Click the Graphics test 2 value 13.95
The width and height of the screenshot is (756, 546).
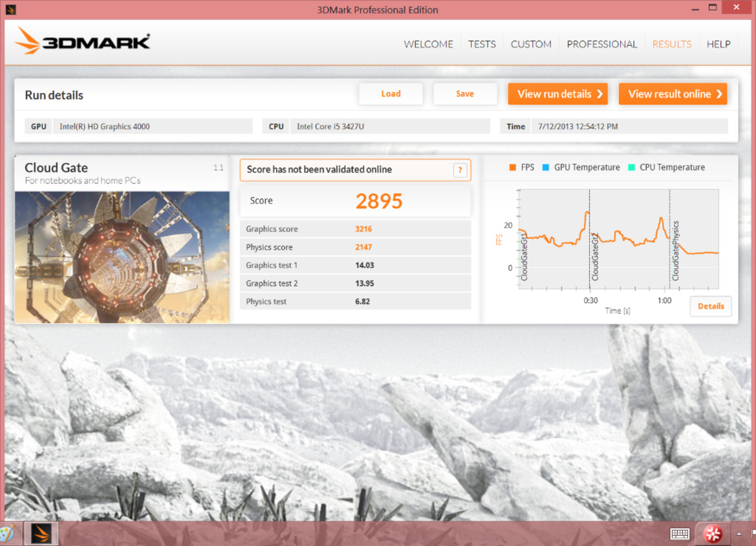point(365,284)
